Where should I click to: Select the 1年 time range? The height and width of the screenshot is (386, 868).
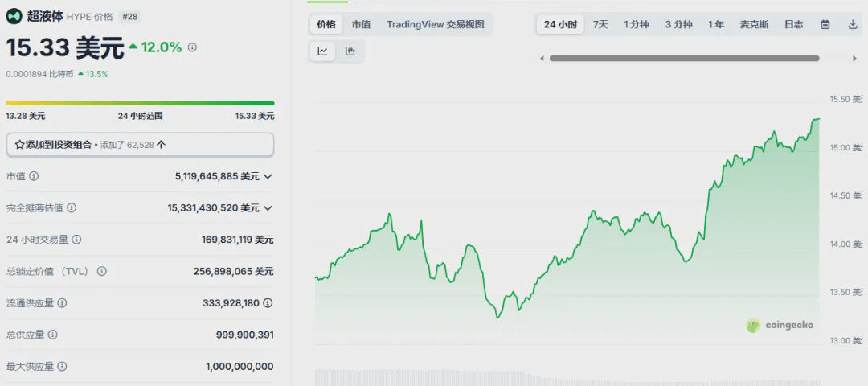click(716, 24)
